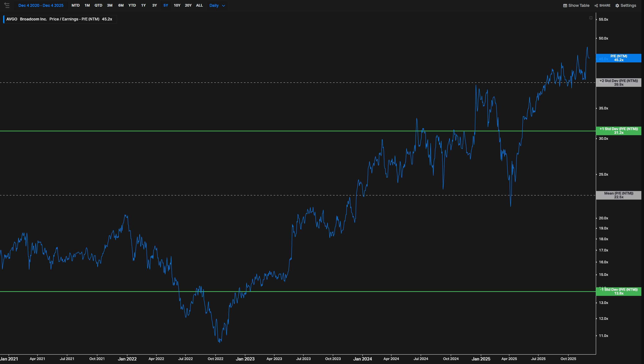Click the SHARE icon button
Screen dimensions: 644x364
click(596, 5)
